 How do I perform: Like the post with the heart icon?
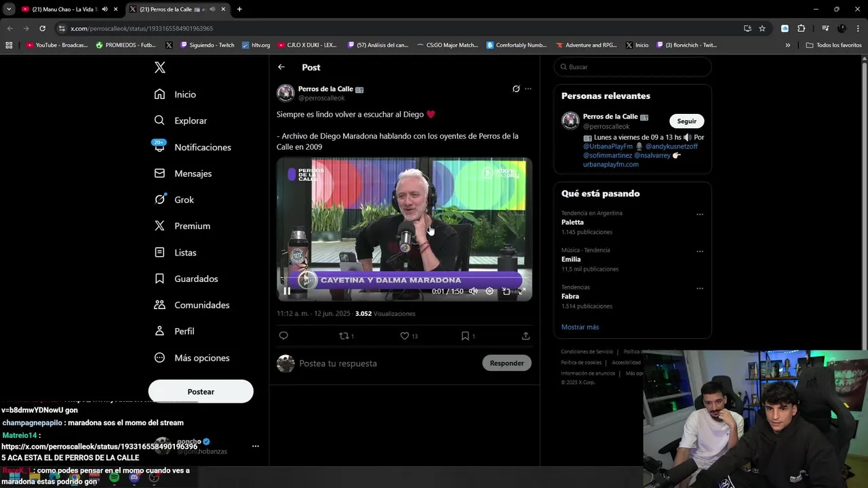point(404,335)
